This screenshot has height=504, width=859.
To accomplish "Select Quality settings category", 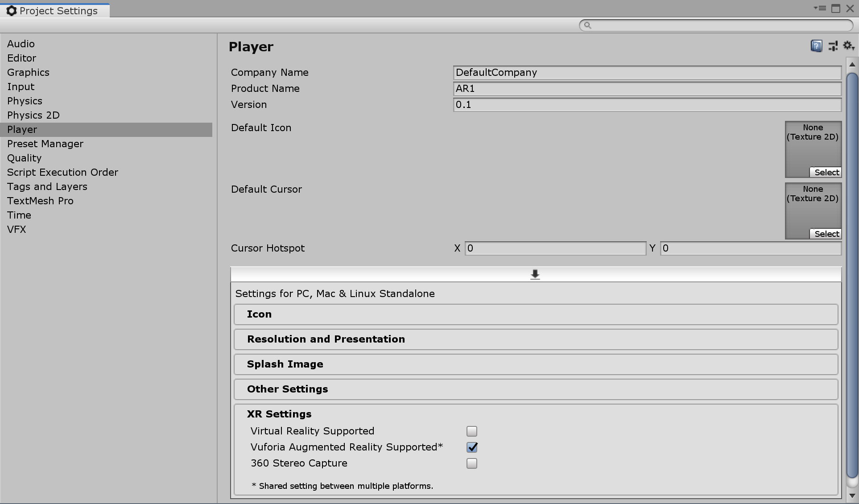I will click(106, 158).
